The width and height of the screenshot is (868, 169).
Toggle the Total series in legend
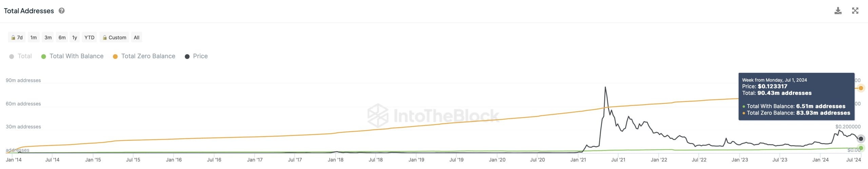coord(21,56)
